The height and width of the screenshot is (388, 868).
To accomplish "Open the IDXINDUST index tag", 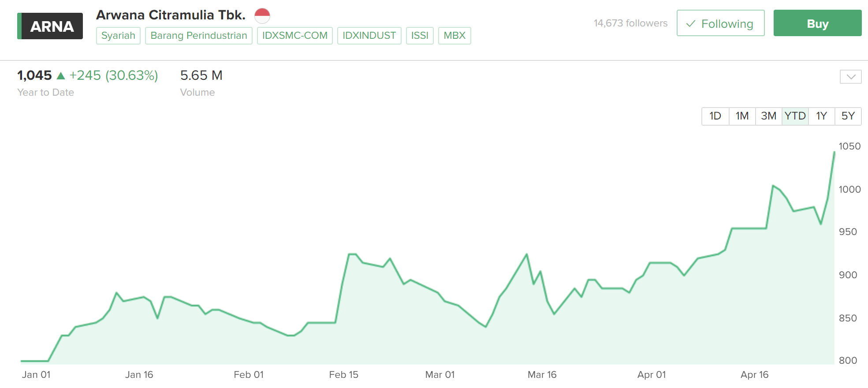I will (369, 36).
